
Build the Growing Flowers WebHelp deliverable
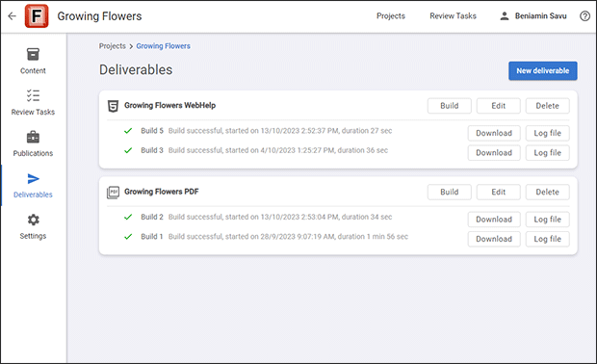(x=450, y=106)
